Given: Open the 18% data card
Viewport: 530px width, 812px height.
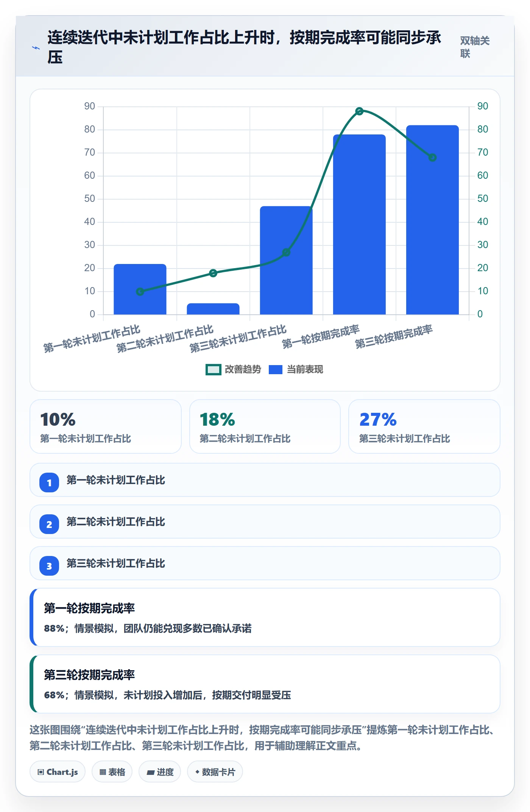Looking at the screenshot, I should coord(265,426).
